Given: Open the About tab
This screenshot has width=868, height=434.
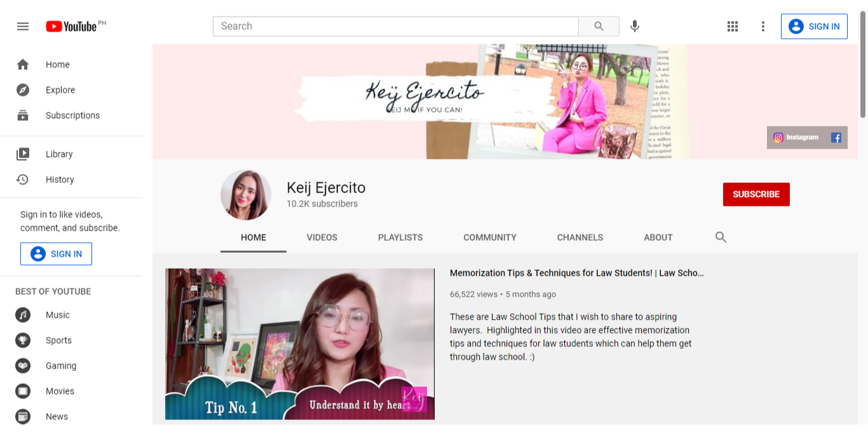Looking at the screenshot, I should pyautogui.click(x=658, y=238).
